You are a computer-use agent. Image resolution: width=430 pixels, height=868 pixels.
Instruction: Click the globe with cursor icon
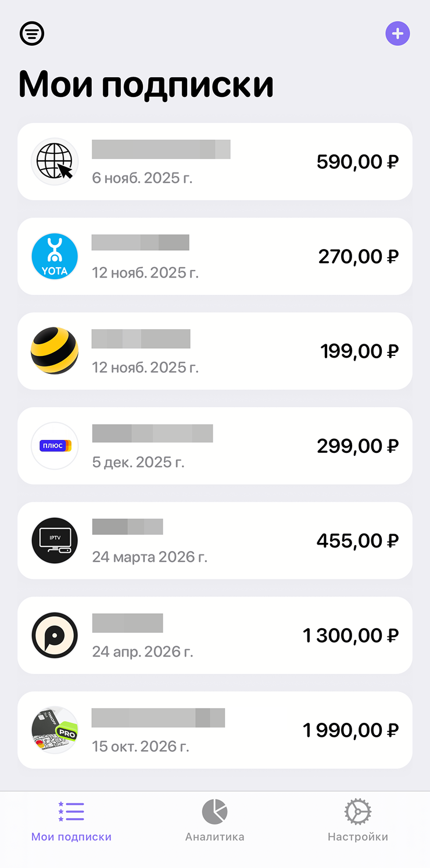(x=55, y=161)
